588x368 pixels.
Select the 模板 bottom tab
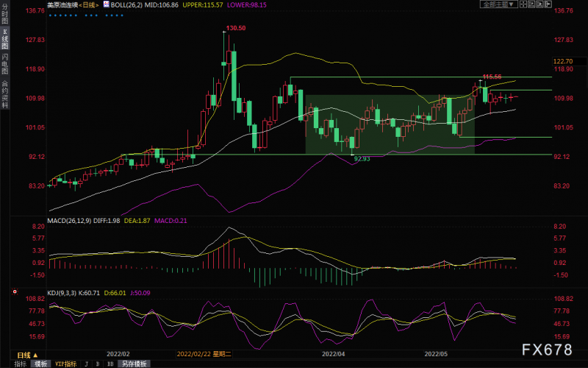tap(41, 364)
